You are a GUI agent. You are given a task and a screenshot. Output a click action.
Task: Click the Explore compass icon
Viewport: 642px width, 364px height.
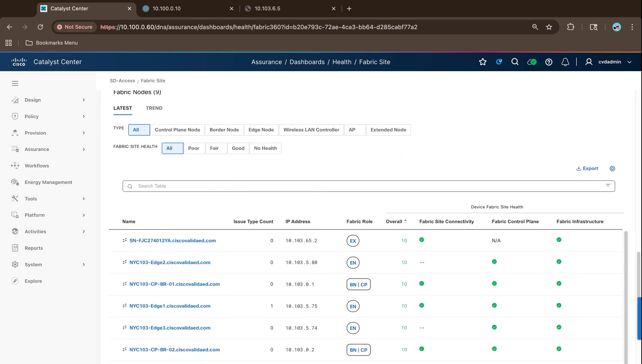pos(15,281)
